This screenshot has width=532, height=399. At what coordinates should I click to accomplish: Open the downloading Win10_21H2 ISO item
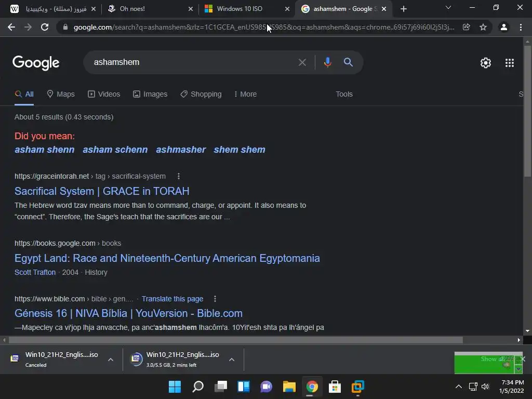point(177,360)
